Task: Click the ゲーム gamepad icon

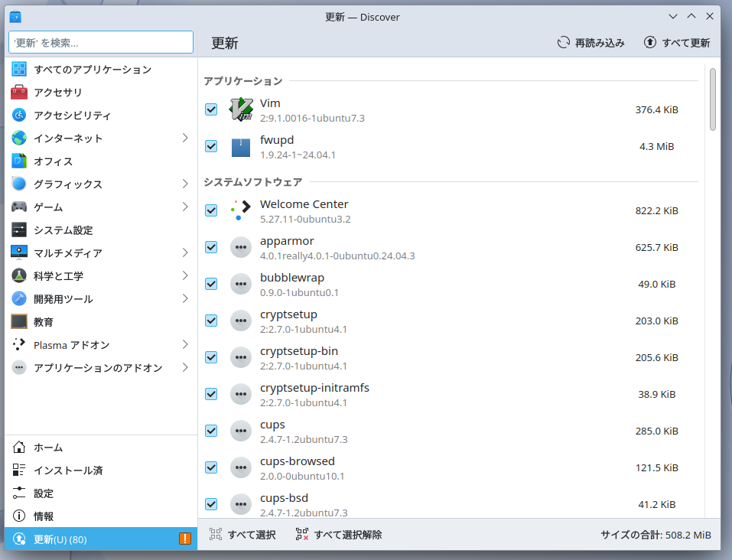Action: pyautogui.click(x=20, y=207)
